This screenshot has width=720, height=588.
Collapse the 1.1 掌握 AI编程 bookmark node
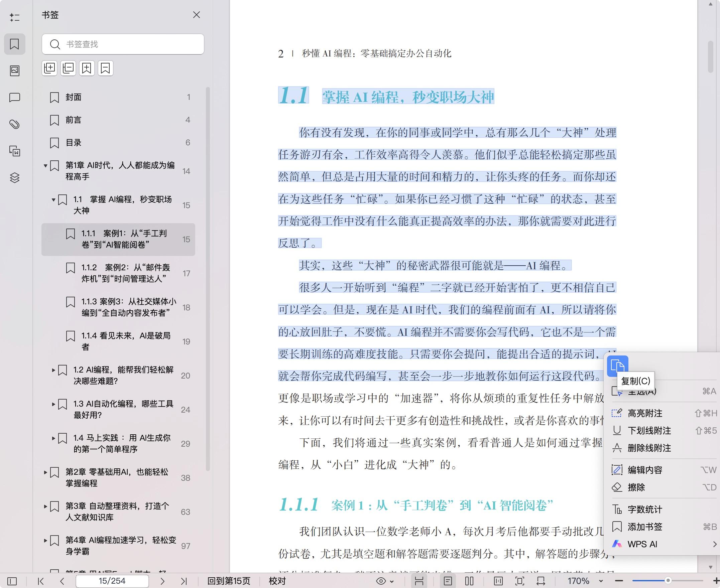tap(53, 200)
